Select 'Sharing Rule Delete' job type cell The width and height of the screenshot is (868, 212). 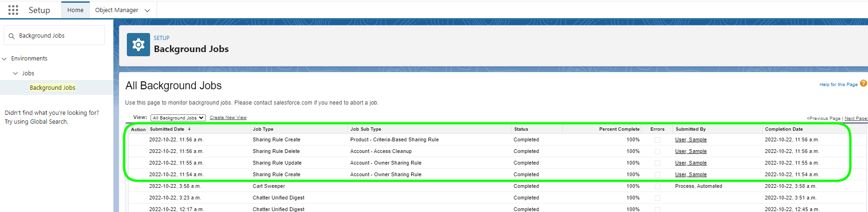click(276, 152)
